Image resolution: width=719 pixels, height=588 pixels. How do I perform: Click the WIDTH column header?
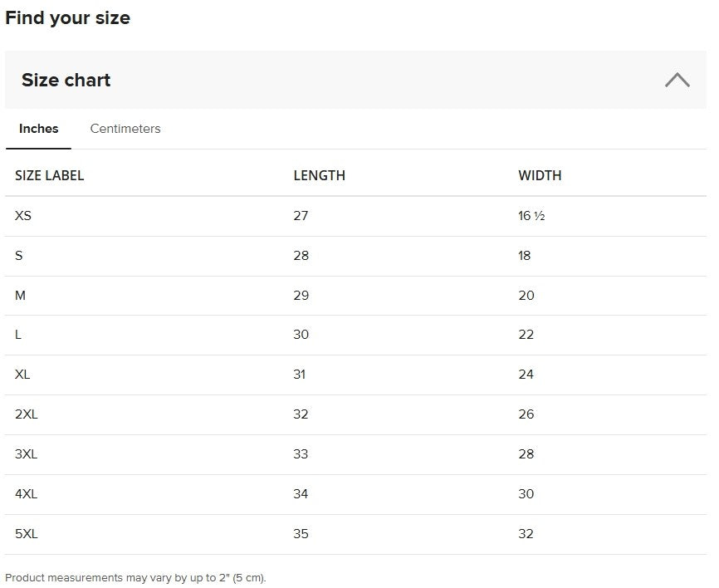pos(540,176)
